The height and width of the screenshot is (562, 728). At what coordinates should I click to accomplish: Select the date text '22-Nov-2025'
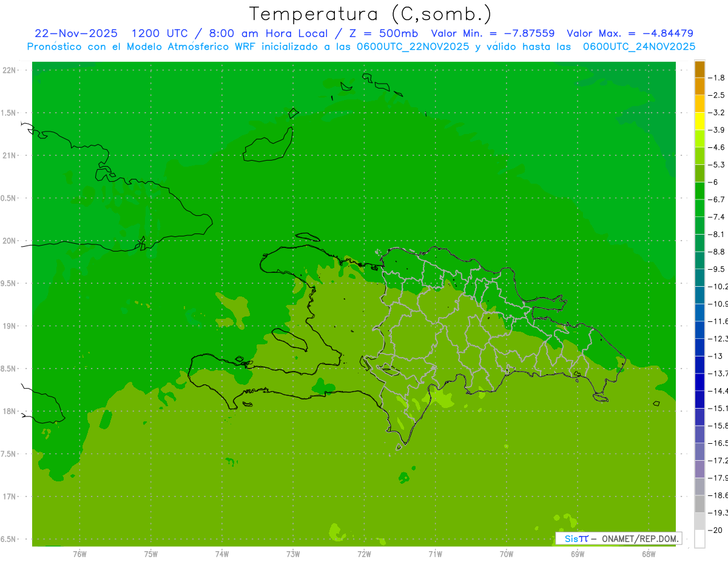click(76, 33)
